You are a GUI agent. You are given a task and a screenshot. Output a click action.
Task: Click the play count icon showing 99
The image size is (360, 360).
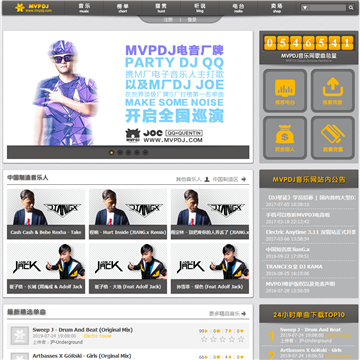point(206,331)
